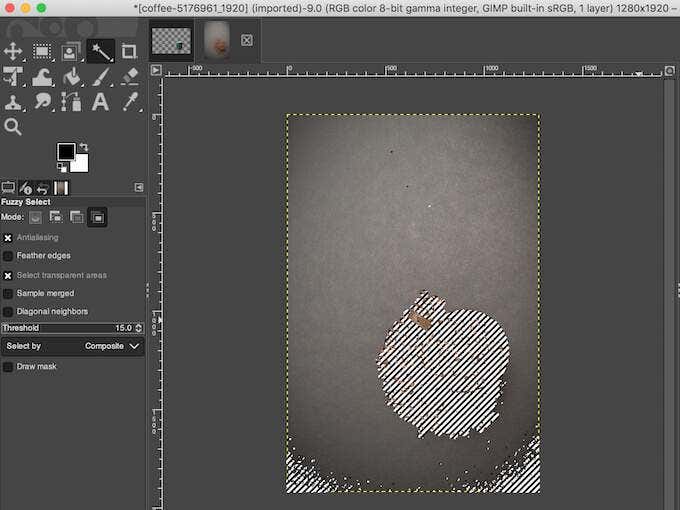This screenshot has width=680, height=510.
Task: Click the ruler origin menu arrow at canvas corner
Action: (x=155, y=70)
